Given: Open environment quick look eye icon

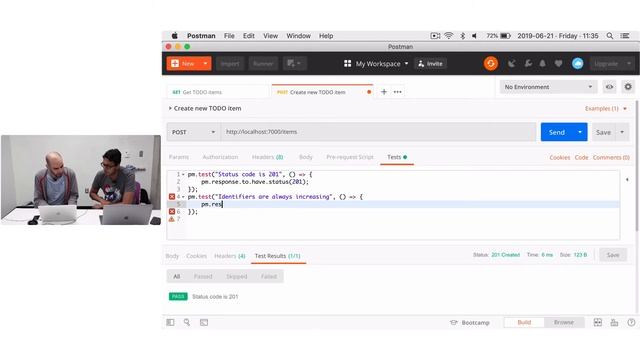Looking at the screenshot, I should tap(609, 87).
